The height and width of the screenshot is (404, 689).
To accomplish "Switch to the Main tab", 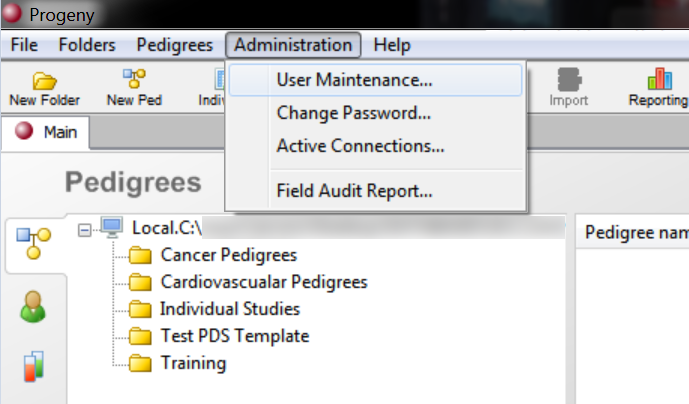I will coord(46,132).
